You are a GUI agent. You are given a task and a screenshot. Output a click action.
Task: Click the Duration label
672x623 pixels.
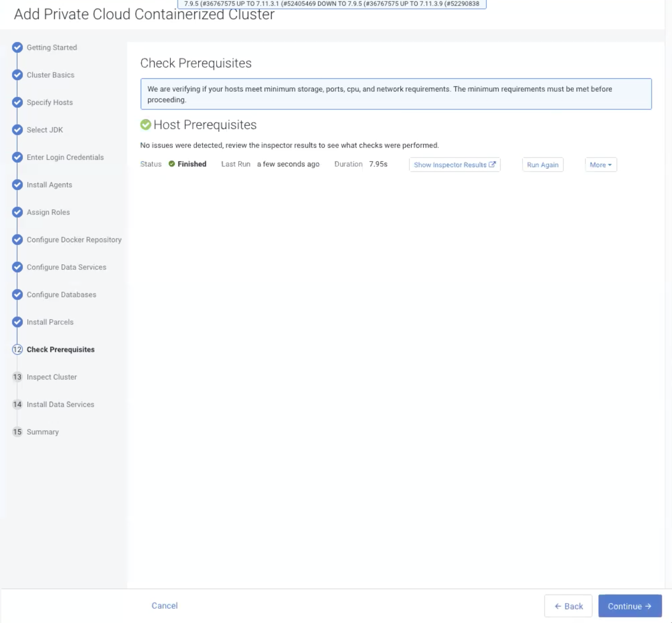(349, 164)
